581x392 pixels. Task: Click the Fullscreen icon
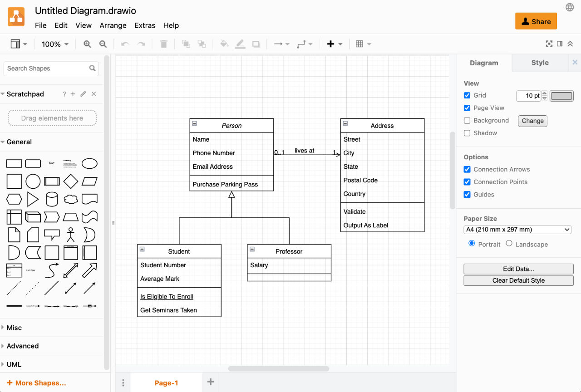pyautogui.click(x=549, y=44)
